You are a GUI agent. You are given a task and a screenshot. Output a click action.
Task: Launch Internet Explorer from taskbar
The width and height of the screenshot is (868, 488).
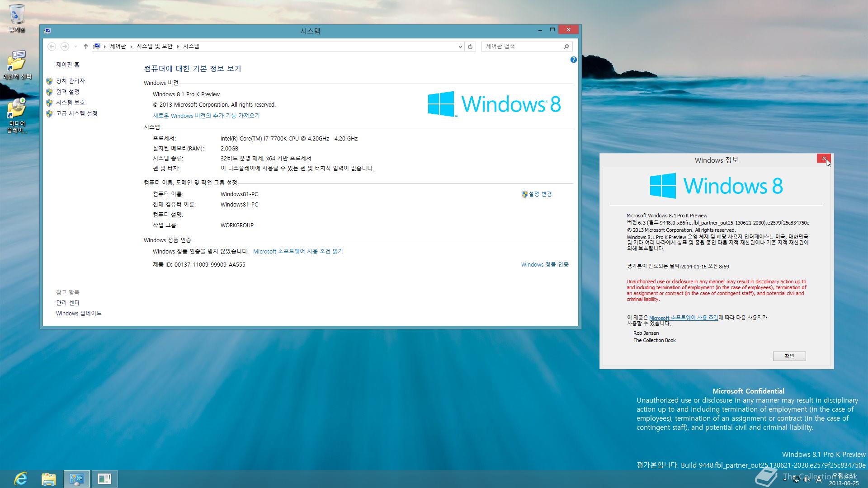(21, 479)
